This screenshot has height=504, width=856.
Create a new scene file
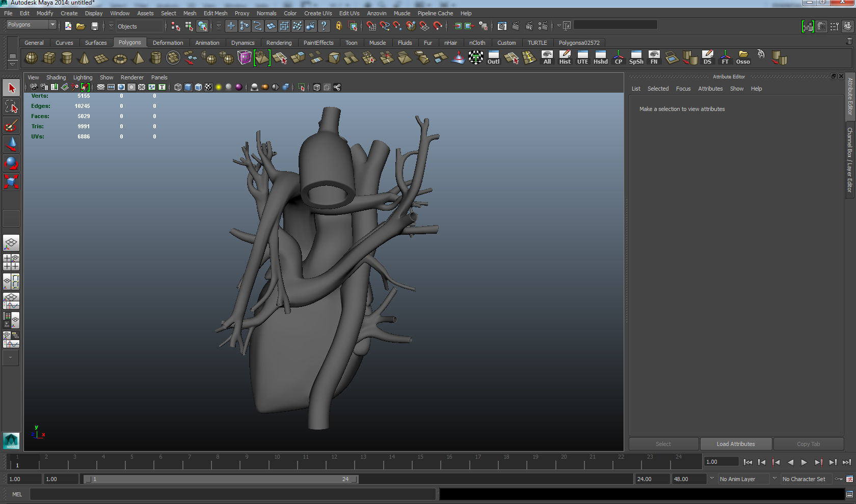click(68, 26)
